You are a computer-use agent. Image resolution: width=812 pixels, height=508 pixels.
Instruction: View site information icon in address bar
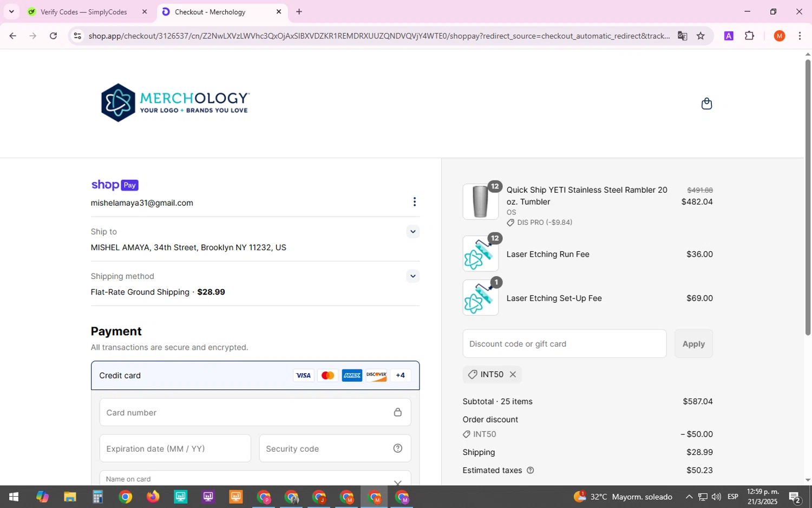(77, 36)
